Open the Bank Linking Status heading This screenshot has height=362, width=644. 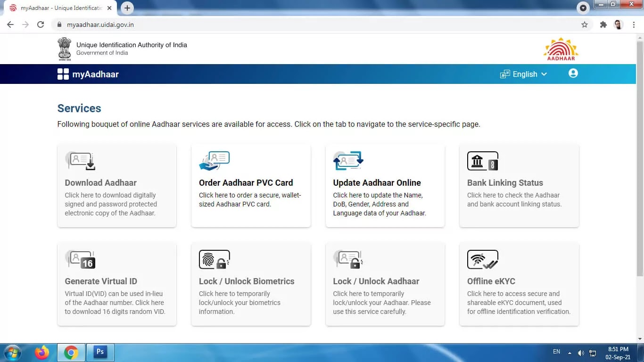(505, 183)
